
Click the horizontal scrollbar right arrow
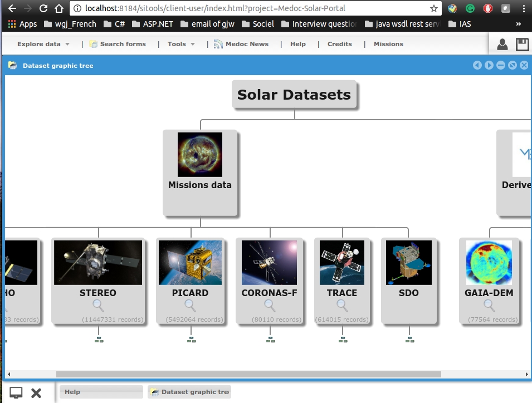526,374
